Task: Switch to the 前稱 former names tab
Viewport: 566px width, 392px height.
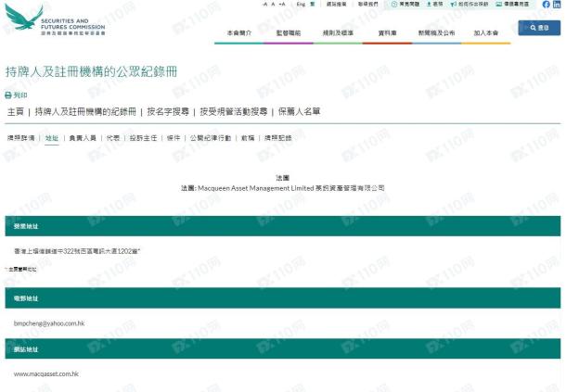Action: 248,138
